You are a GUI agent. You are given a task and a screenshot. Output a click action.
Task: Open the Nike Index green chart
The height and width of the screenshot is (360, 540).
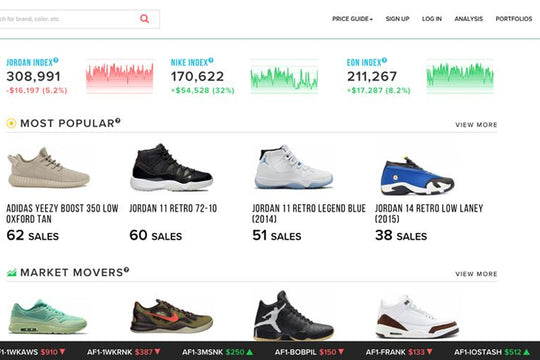pos(284,76)
